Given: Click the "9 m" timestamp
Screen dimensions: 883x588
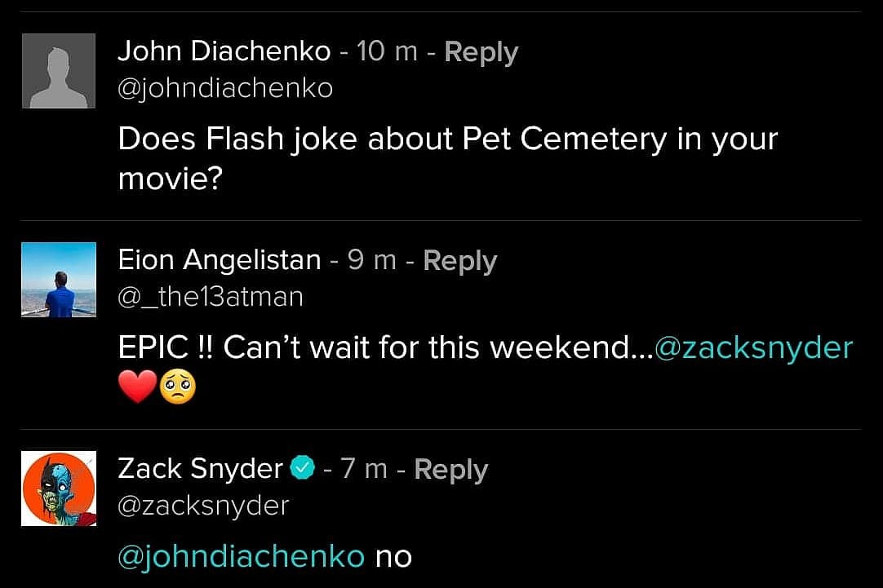Looking at the screenshot, I should (x=372, y=261).
